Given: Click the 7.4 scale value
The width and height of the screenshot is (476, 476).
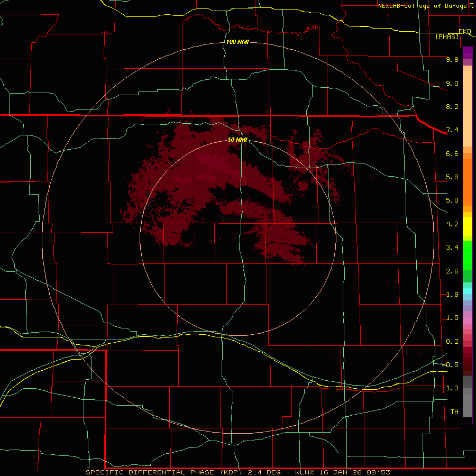Looking at the screenshot, I should [452, 130].
